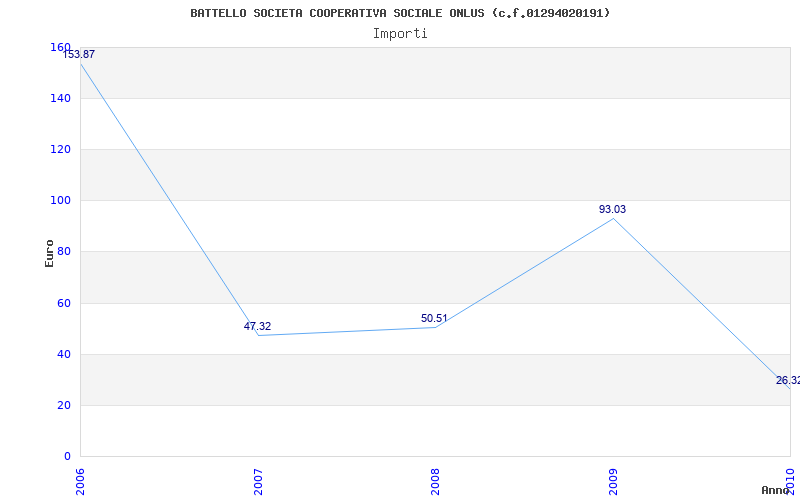Click the 47.32 data label
The image size is (800, 500).
[257, 327]
